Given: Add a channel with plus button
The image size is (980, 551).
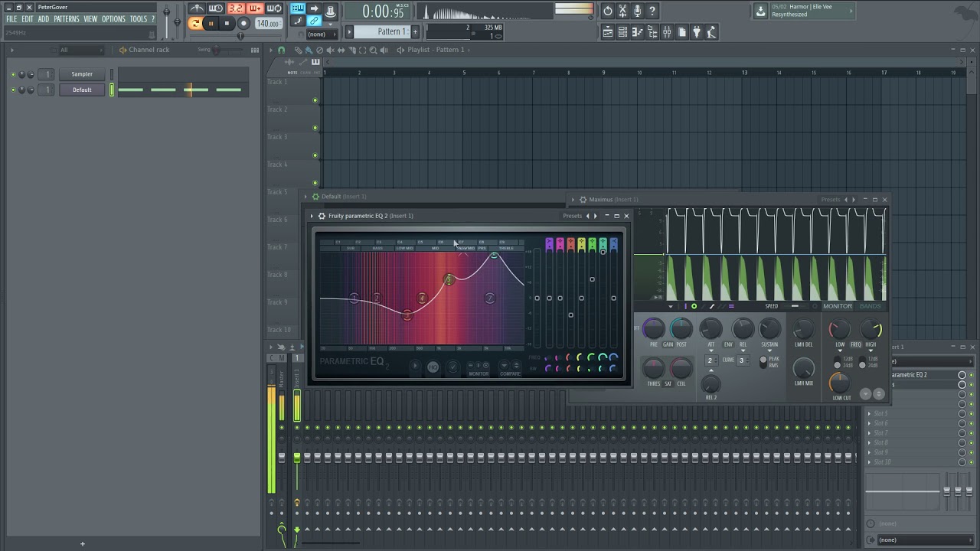Looking at the screenshot, I should (82, 544).
